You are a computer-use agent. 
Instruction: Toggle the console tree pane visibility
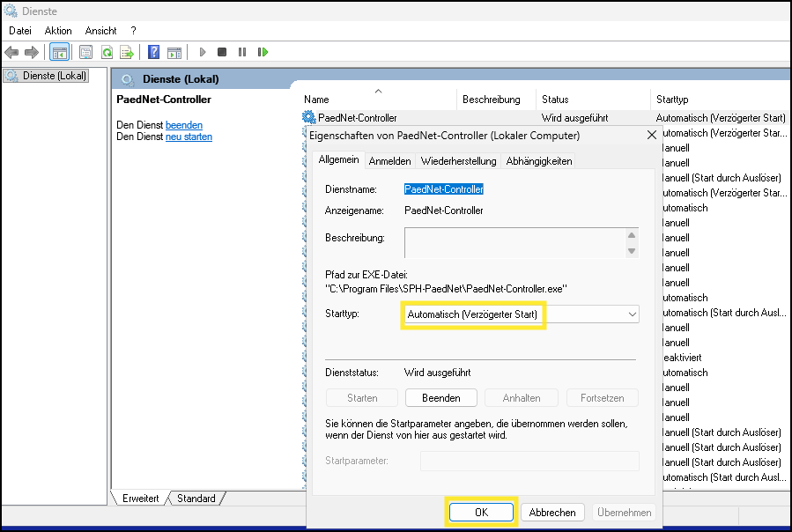[60, 52]
